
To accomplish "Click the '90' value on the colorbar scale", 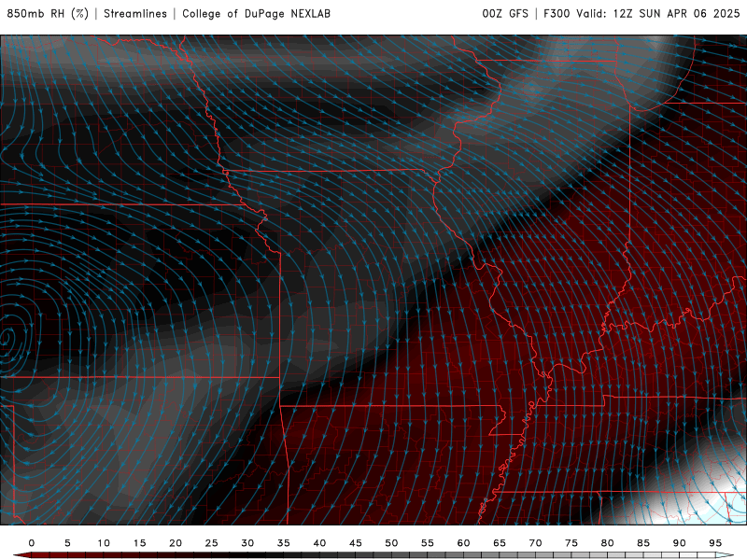I will point(679,543).
